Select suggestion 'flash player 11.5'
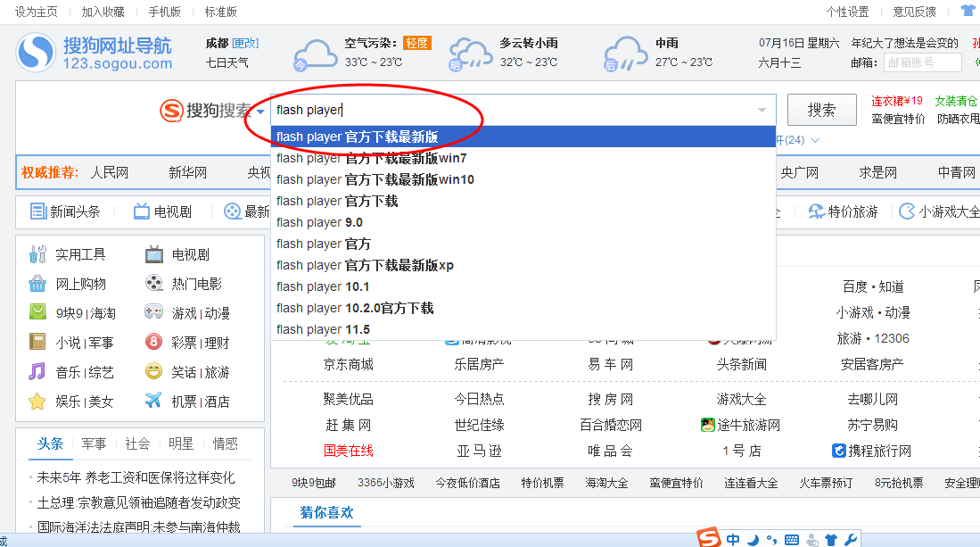Screen dimensions: 980x547 523,329
